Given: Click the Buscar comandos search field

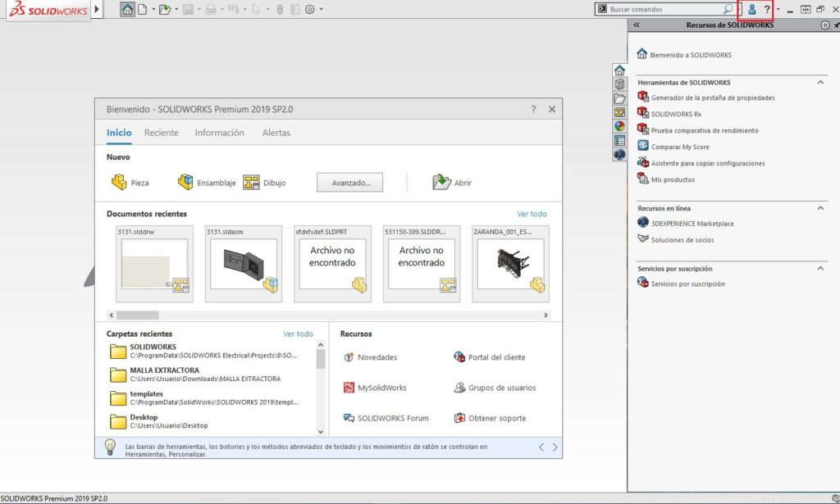Looking at the screenshot, I should pyautogui.click(x=664, y=9).
